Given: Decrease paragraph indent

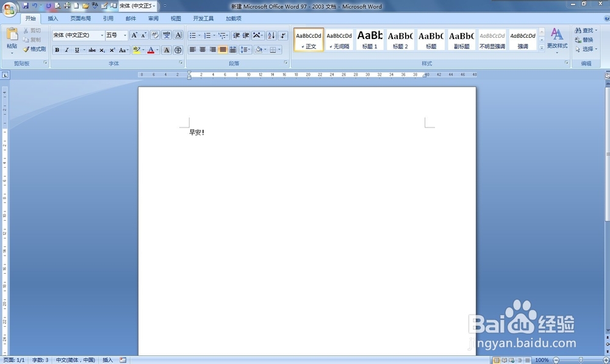Looking at the screenshot, I should (x=236, y=35).
